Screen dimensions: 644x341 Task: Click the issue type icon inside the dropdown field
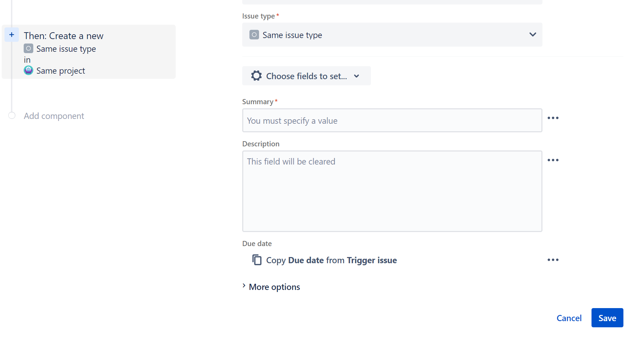(x=254, y=35)
